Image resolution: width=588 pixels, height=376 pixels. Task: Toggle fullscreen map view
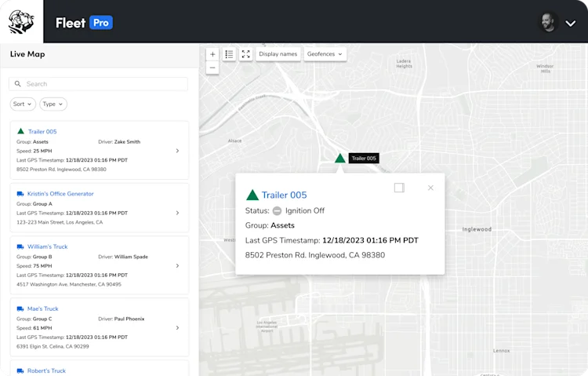245,54
